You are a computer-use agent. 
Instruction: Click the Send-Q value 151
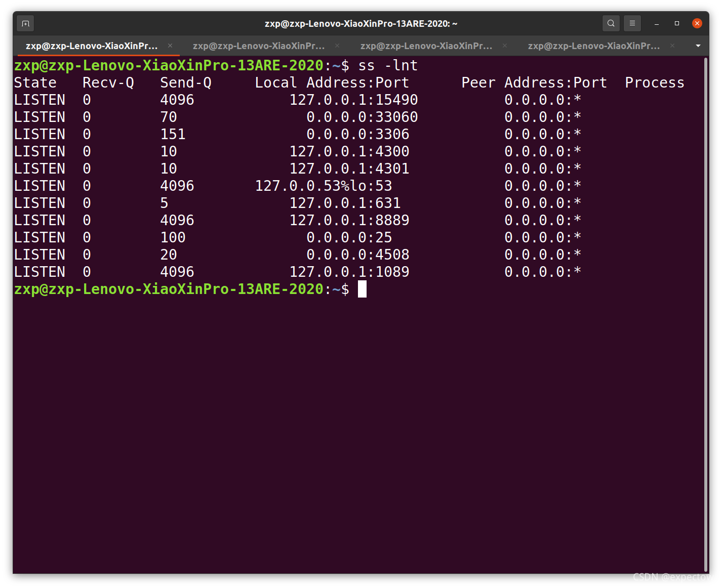173,134
